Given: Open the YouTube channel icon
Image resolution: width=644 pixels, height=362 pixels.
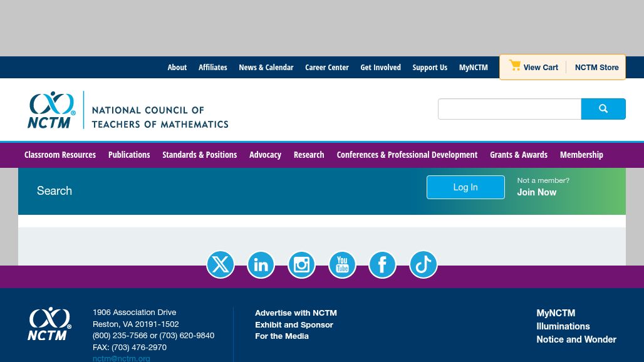Looking at the screenshot, I should pyautogui.click(x=342, y=265).
